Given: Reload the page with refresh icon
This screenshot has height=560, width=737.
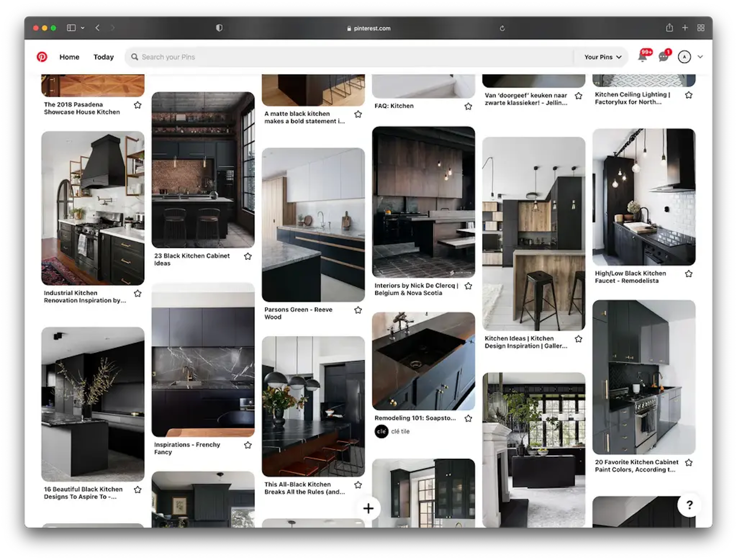Looking at the screenshot, I should click(x=502, y=28).
